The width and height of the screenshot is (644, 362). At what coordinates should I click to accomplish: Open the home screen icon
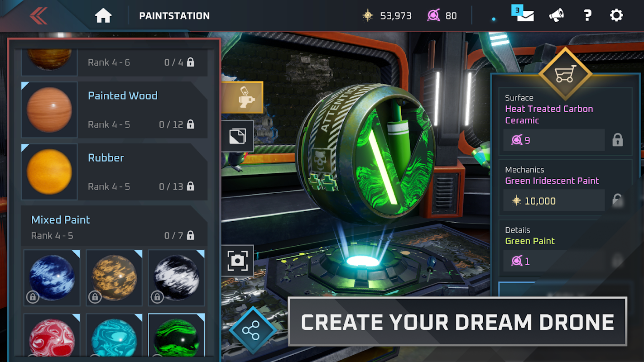103,16
